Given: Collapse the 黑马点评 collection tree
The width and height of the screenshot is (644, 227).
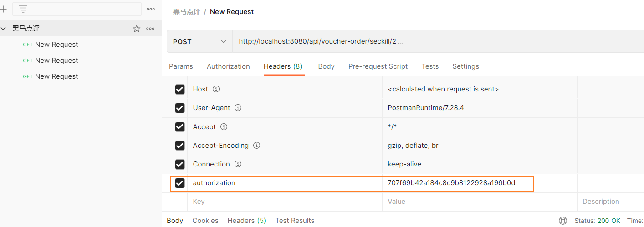Looking at the screenshot, I should click(4, 29).
